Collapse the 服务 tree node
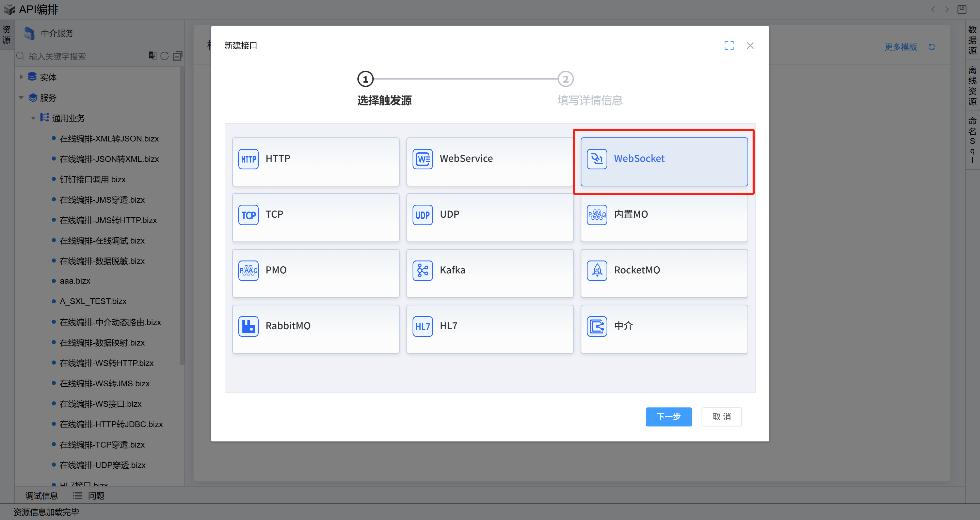980x520 pixels. coord(21,98)
